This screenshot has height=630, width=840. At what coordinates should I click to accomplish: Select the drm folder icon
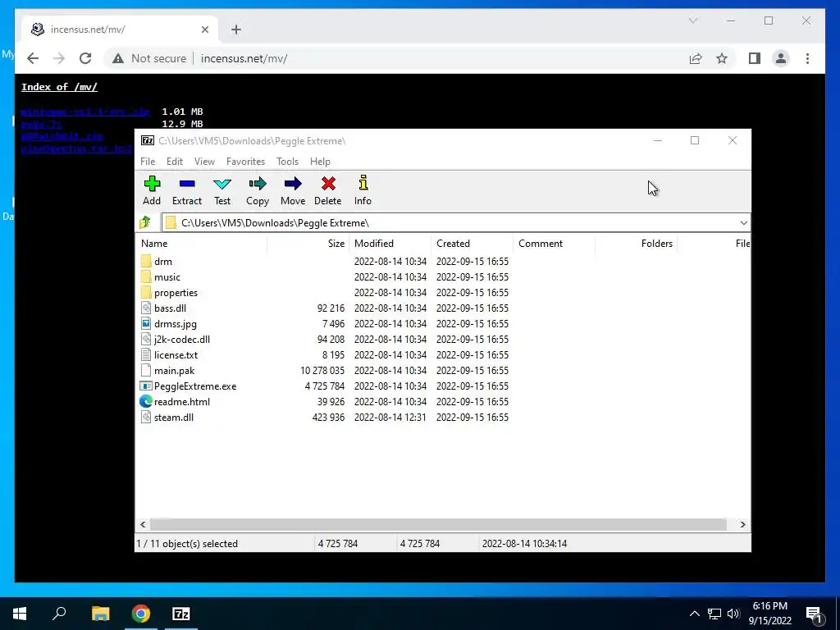pyautogui.click(x=146, y=262)
